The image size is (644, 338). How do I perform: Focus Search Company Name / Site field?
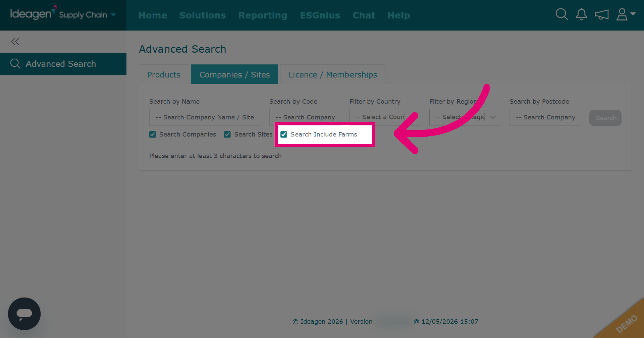pyautogui.click(x=205, y=117)
